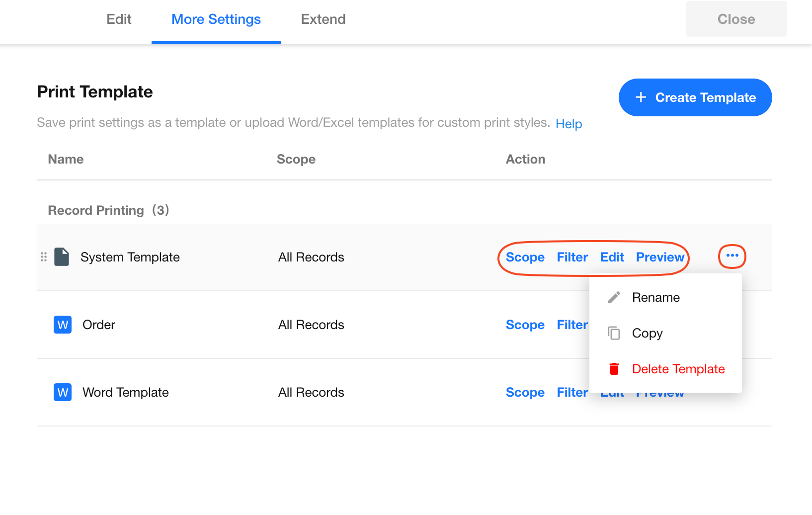Click the Create Template button
Viewport: 812px width, 515px height.
(695, 97)
